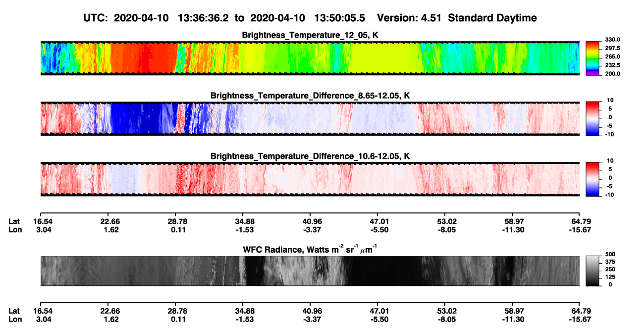Click the WFC Radiance grayscale colorbar

(x=591, y=271)
